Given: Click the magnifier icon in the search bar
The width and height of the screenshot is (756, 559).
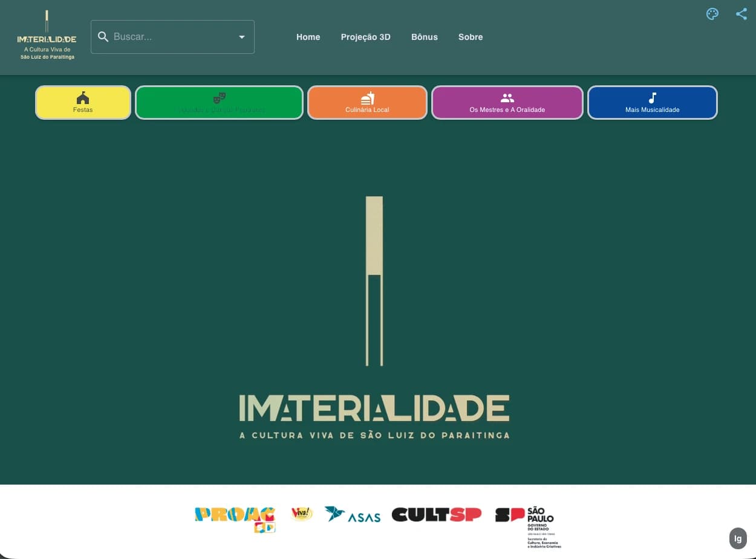Looking at the screenshot, I should pos(103,36).
